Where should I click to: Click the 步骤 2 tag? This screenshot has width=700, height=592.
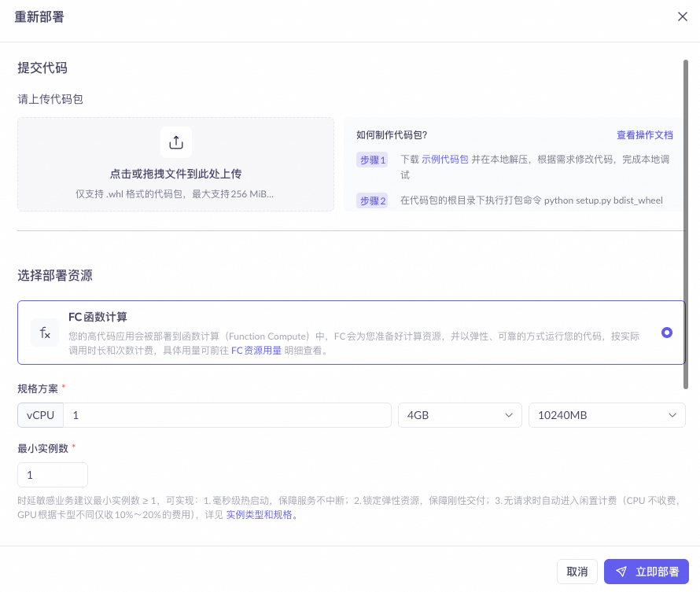point(372,200)
